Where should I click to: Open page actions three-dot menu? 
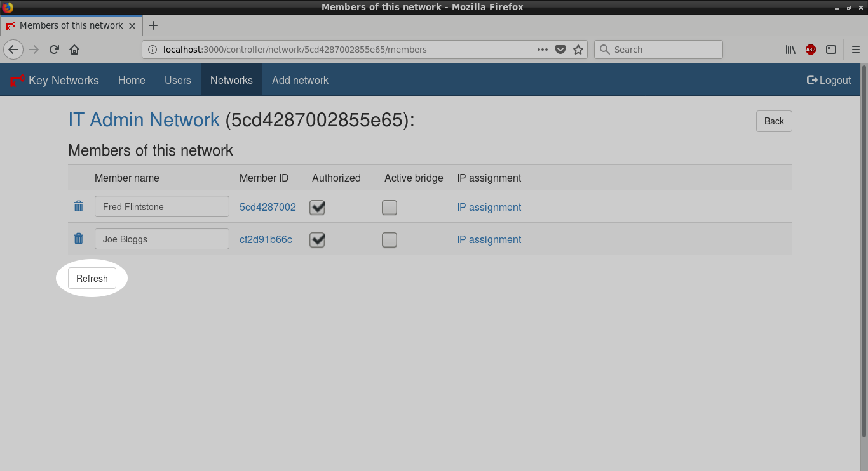542,50
